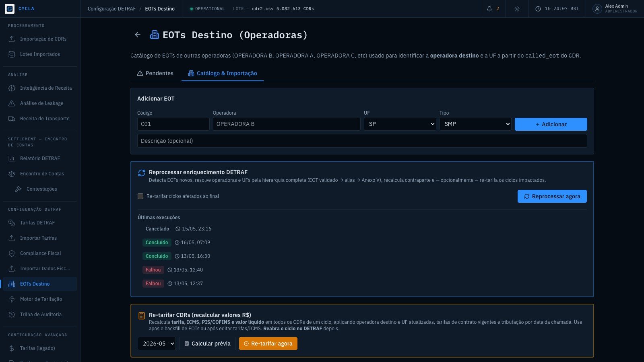This screenshot has height=362, width=644.
Task: Open Alex Admin user avatar
Action: click(597, 8)
